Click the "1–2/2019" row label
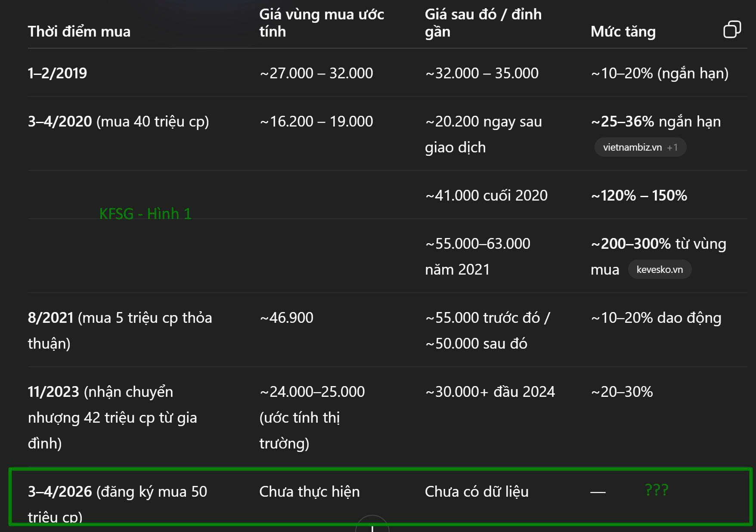Viewport: 756px width, 532px height. [x=57, y=73]
